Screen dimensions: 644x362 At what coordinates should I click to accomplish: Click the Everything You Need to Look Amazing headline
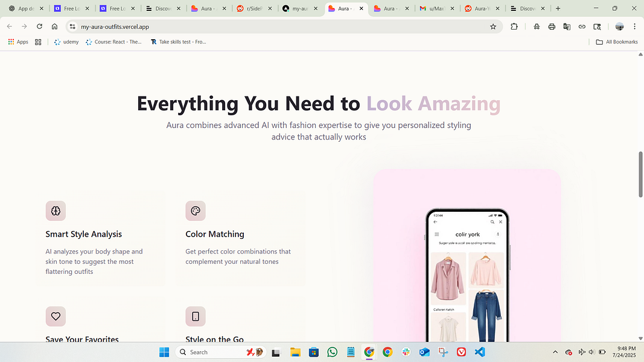(x=319, y=103)
